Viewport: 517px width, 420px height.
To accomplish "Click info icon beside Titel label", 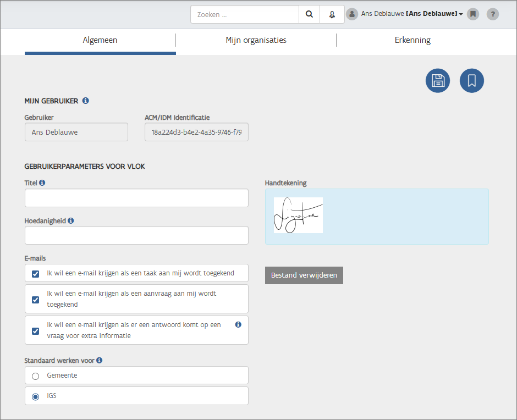I will click(42, 183).
